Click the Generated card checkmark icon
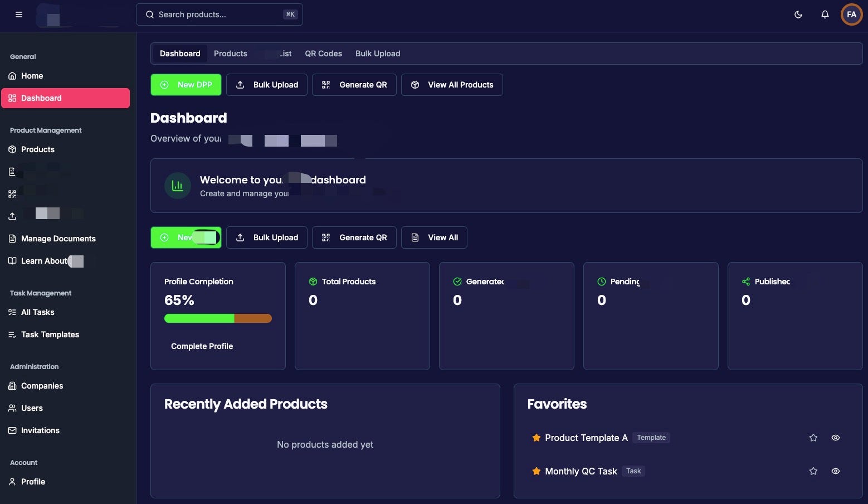The height and width of the screenshot is (504, 868). coord(457,282)
